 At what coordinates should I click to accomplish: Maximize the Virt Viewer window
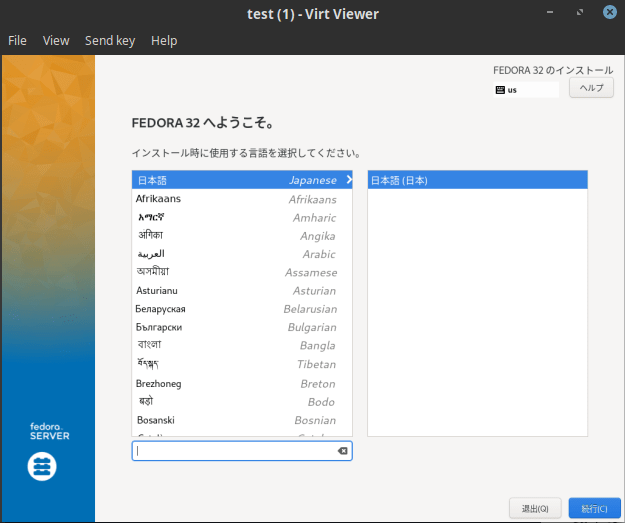580,12
